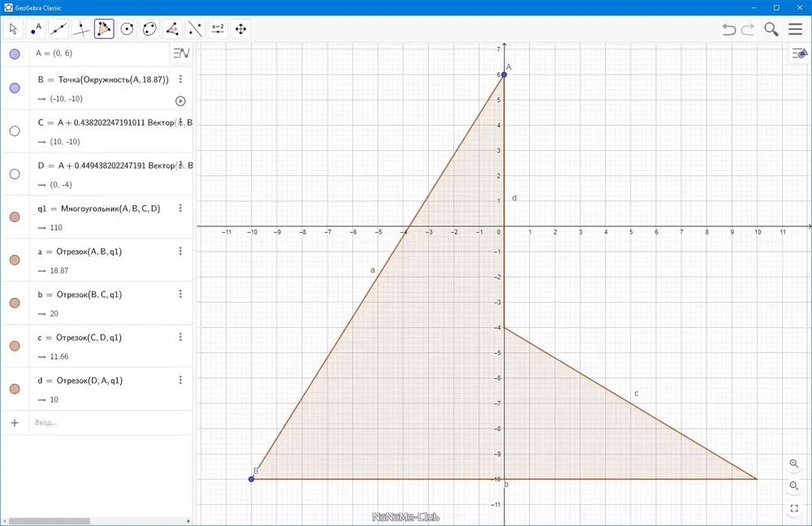The height and width of the screenshot is (526, 812).
Task: Select the Perpendicular Line tool
Action: [x=81, y=29]
